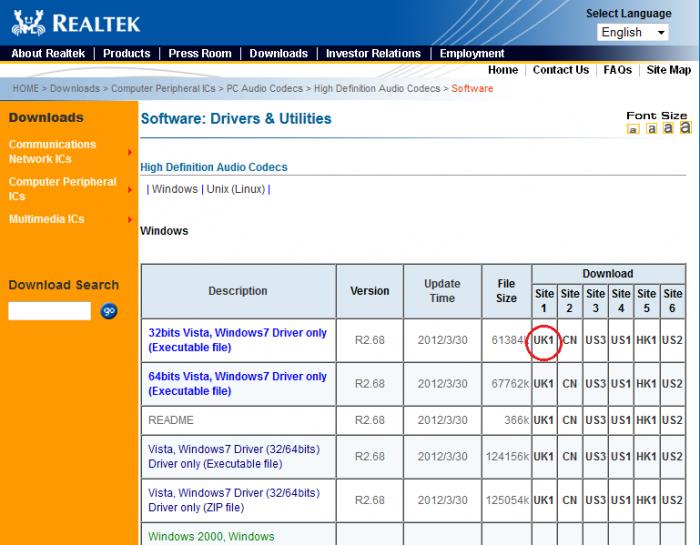Image resolution: width=700 pixels, height=545 pixels.
Task: Open the FAQs link
Action: point(617,70)
